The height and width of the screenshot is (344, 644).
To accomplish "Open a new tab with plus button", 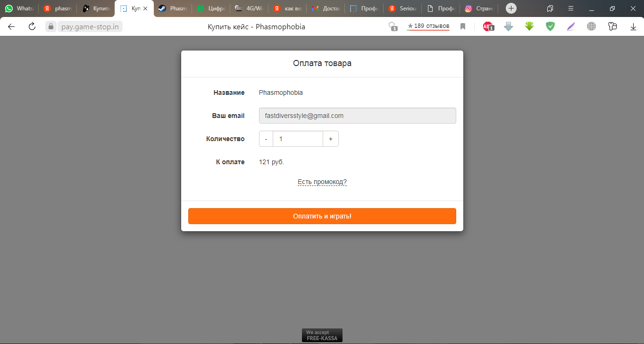I will [x=511, y=8].
